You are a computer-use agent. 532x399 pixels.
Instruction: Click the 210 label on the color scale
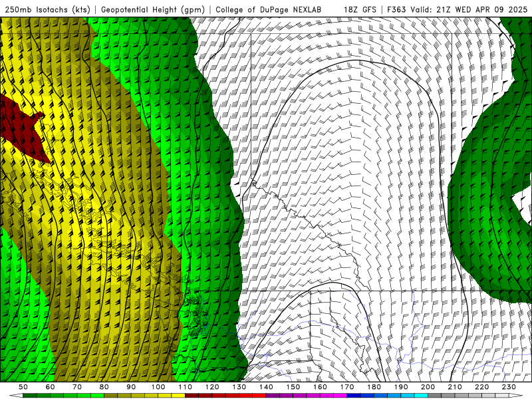[455, 387]
